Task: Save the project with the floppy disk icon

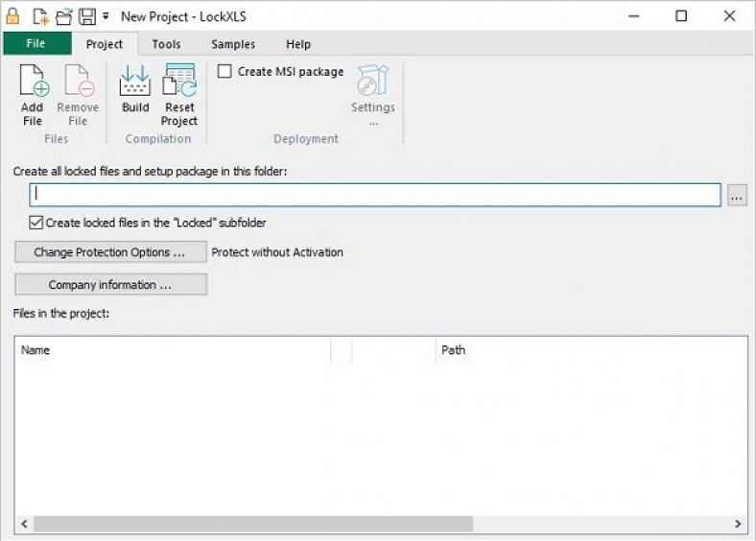Action: tap(87, 16)
